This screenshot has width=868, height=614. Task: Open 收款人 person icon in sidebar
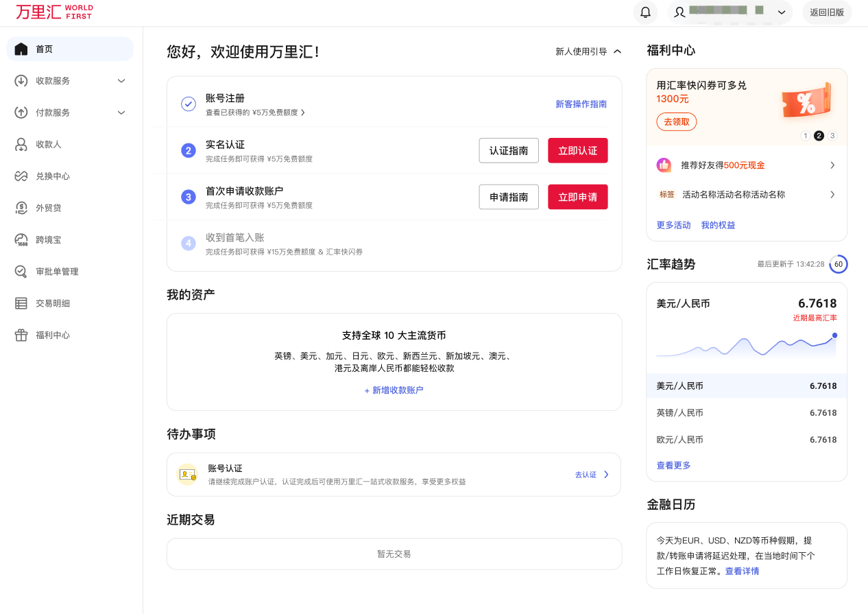coord(21,144)
